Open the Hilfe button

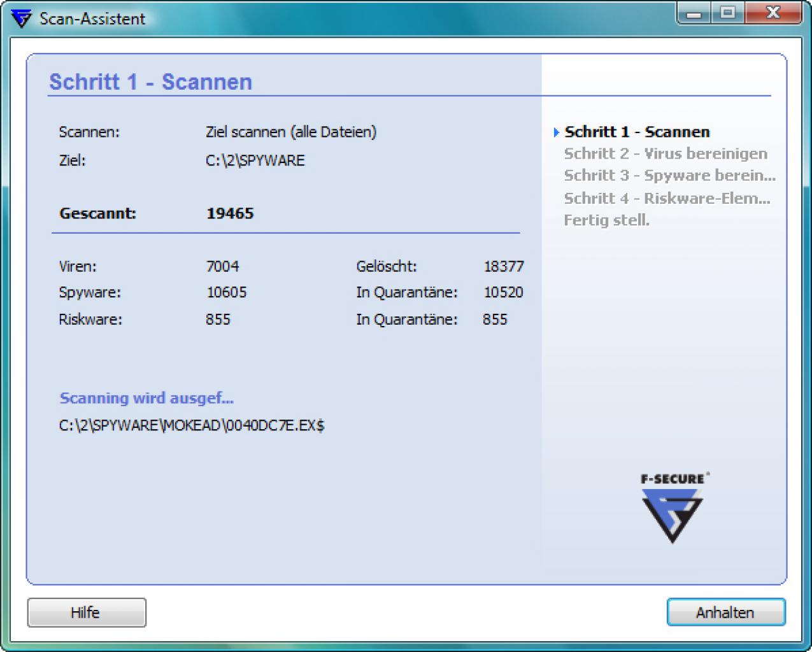[87, 613]
